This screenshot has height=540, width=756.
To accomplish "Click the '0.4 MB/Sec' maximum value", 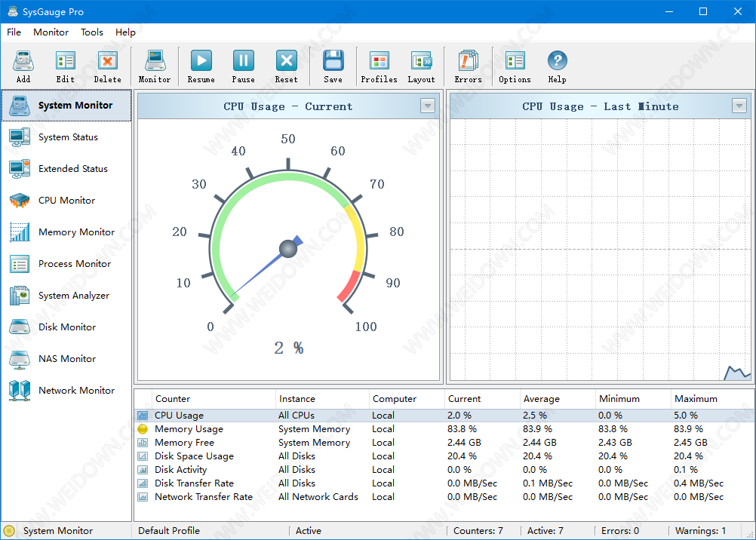I will [x=698, y=483].
